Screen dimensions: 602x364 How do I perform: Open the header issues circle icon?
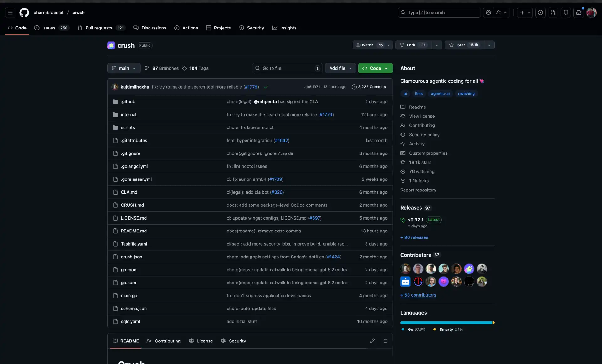pyautogui.click(x=540, y=13)
